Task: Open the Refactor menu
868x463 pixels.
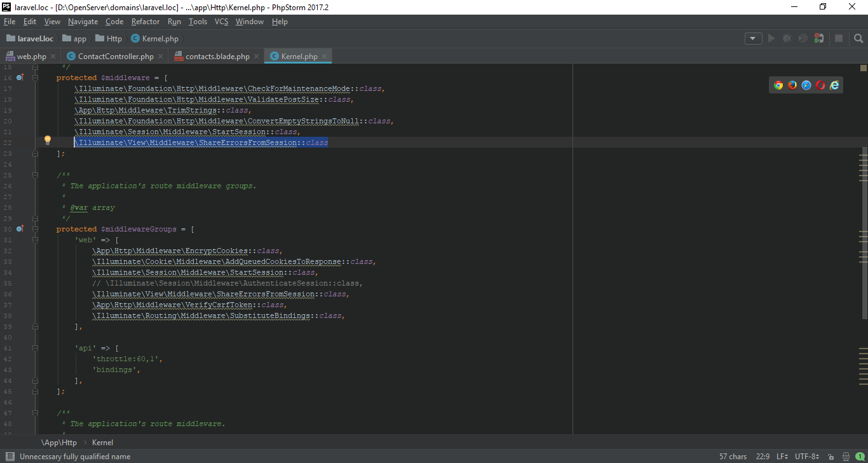Action: click(146, 22)
